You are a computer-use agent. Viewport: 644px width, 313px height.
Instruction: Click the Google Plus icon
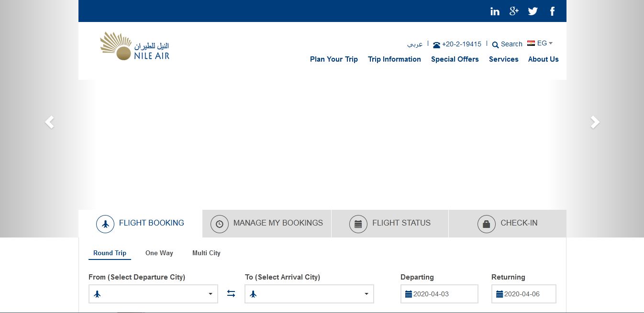click(514, 11)
